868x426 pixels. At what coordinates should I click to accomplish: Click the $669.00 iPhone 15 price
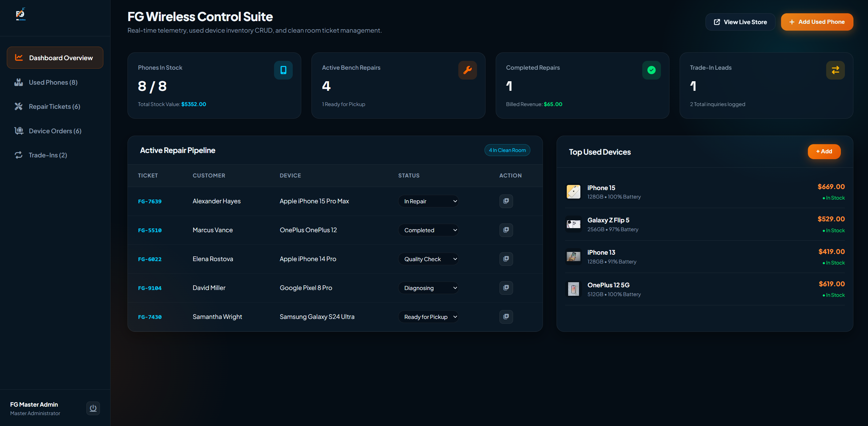pos(831,187)
